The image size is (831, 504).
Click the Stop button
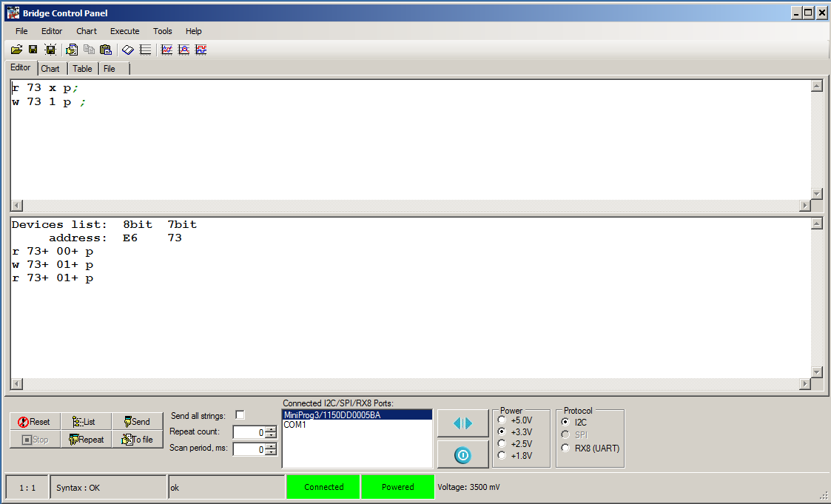coord(35,440)
